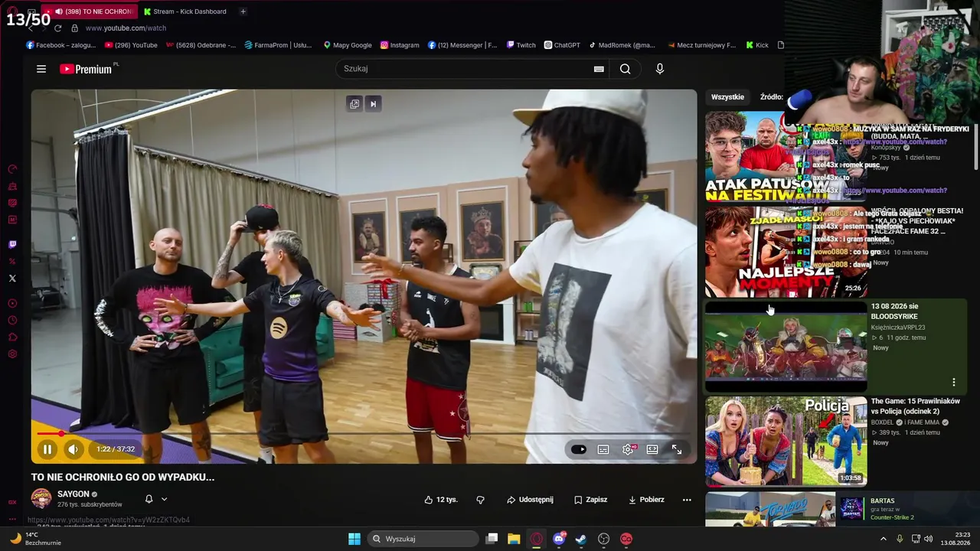Viewport: 980px width, 551px height.
Task: Focus the youtube.com address bar
Action: [126, 28]
